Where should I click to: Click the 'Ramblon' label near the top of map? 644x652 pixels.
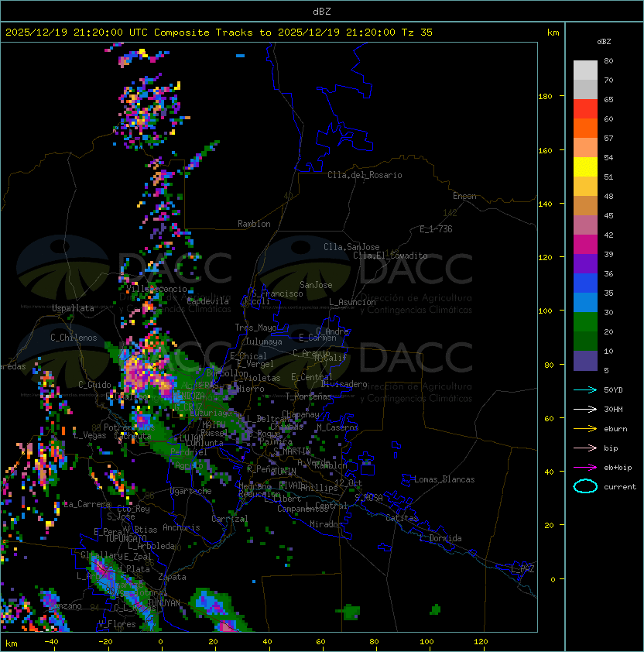pos(254,224)
